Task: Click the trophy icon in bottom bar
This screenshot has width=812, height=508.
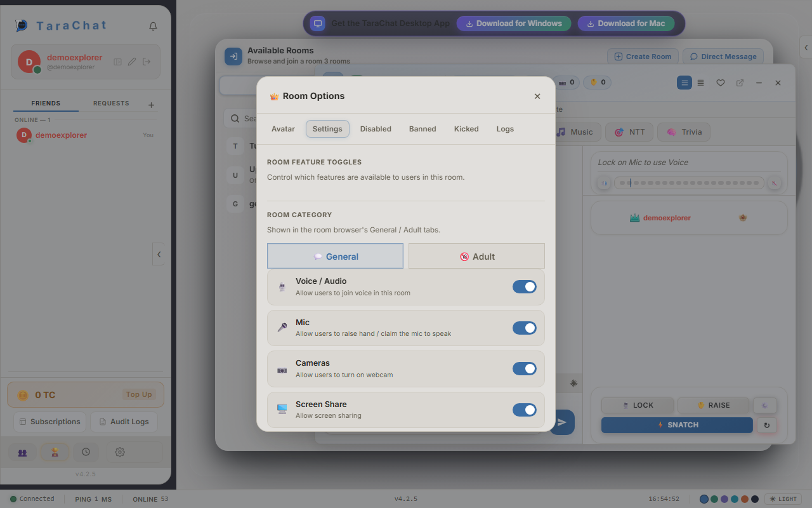Action: pyautogui.click(x=55, y=452)
